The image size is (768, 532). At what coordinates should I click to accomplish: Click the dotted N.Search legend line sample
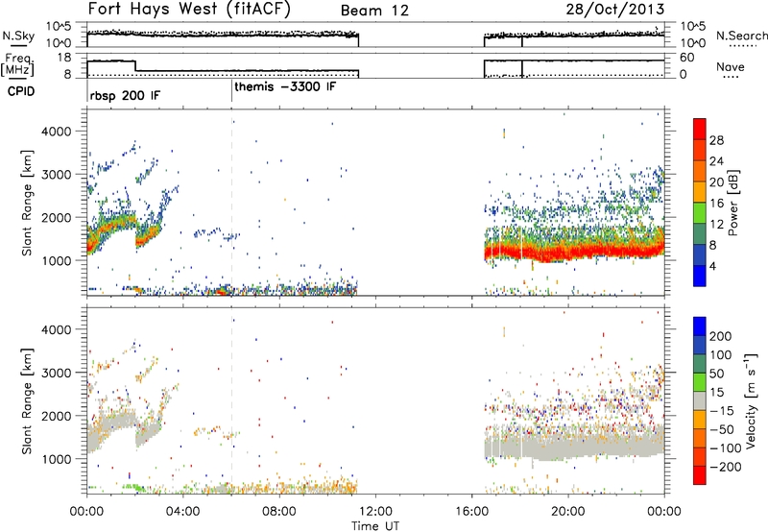(x=741, y=46)
